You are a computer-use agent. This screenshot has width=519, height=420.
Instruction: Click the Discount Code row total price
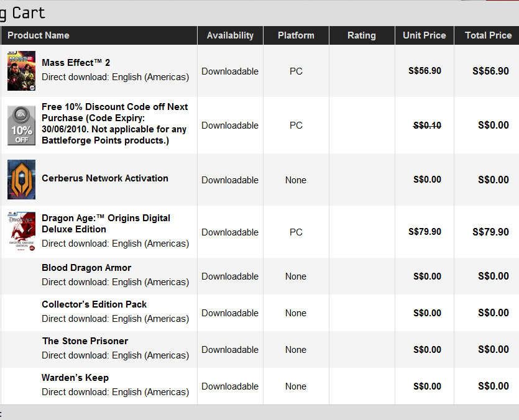pyautogui.click(x=494, y=125)
